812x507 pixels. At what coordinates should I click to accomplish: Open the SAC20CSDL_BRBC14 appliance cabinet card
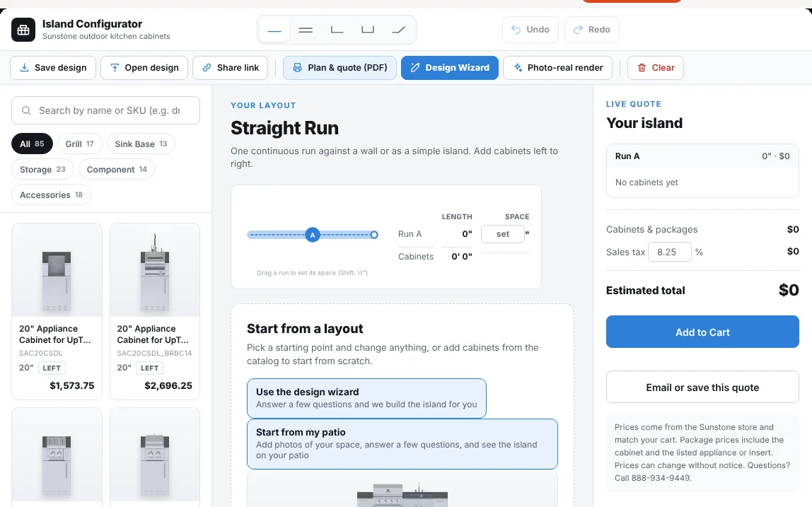coord(155,311)
